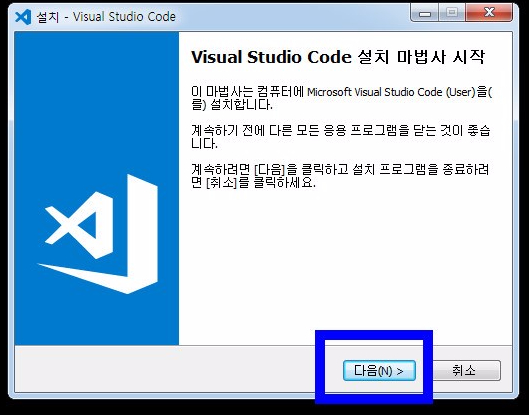Click the paragraph starting '계속하려면 [다음]을 클릭하고'
Viewport: 529px width, 415px height.
[340, 176]
